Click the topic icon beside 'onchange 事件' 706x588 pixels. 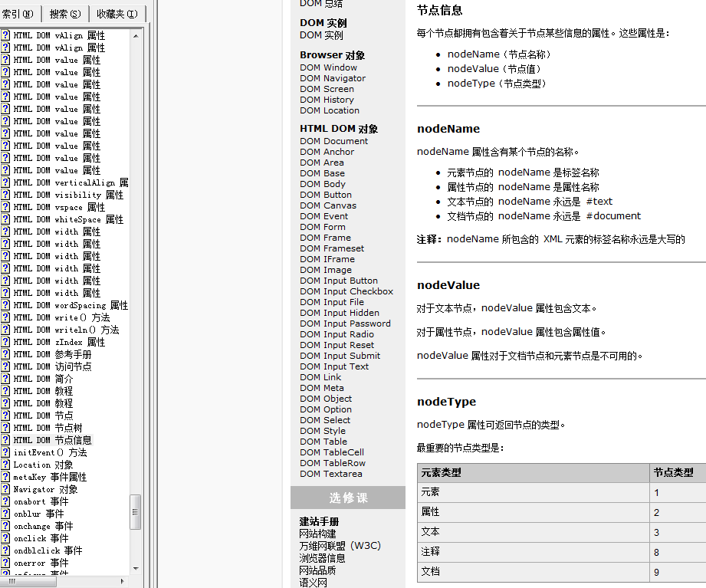[5, 526]
